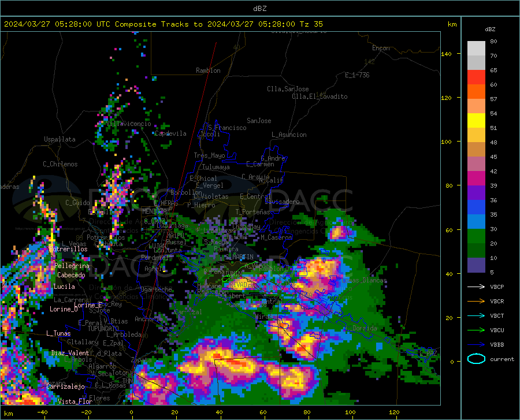
Task: Click the Clla.El_Cavadito label
Action: pos(320,96)
